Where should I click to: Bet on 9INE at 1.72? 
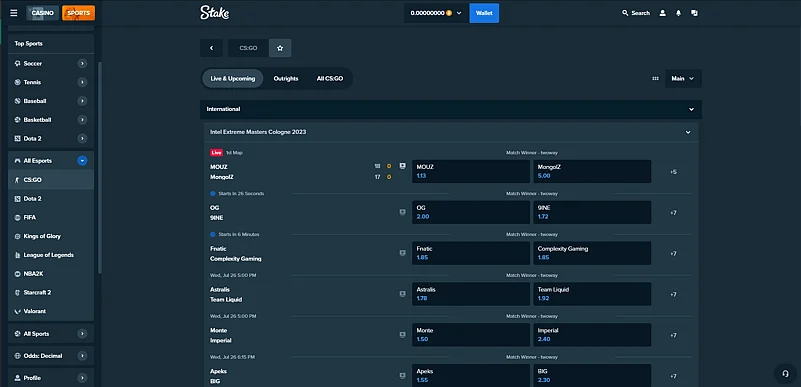pos(592,212)
